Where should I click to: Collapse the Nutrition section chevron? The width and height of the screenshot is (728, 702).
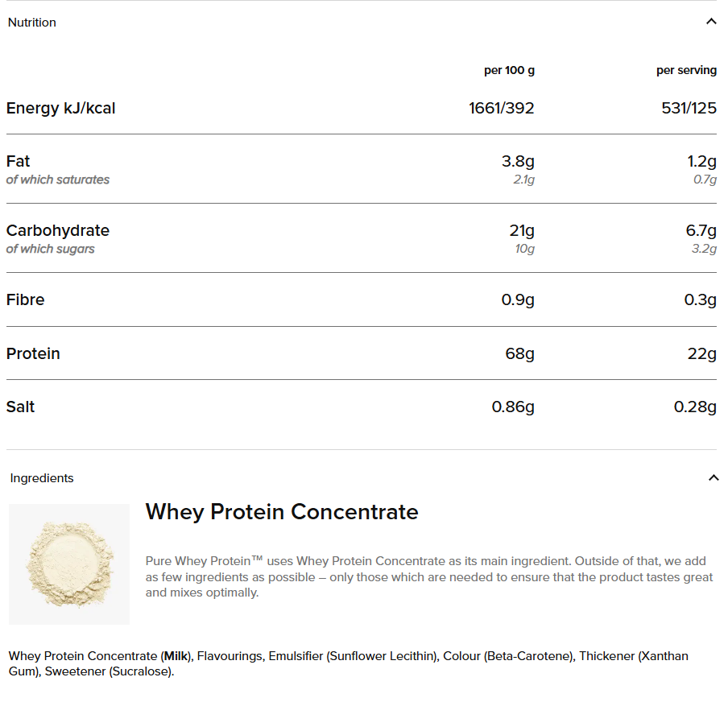[711, 22]
